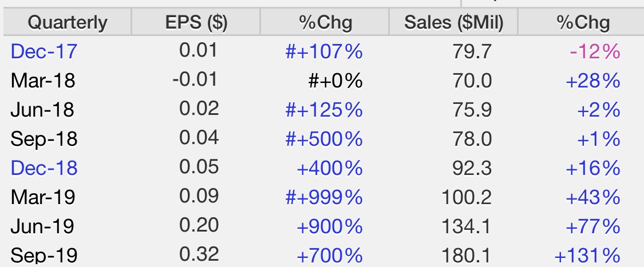This screenshot has height=267, width=644.
Task: Click the Quarterly column header
Action: point(68,22)
